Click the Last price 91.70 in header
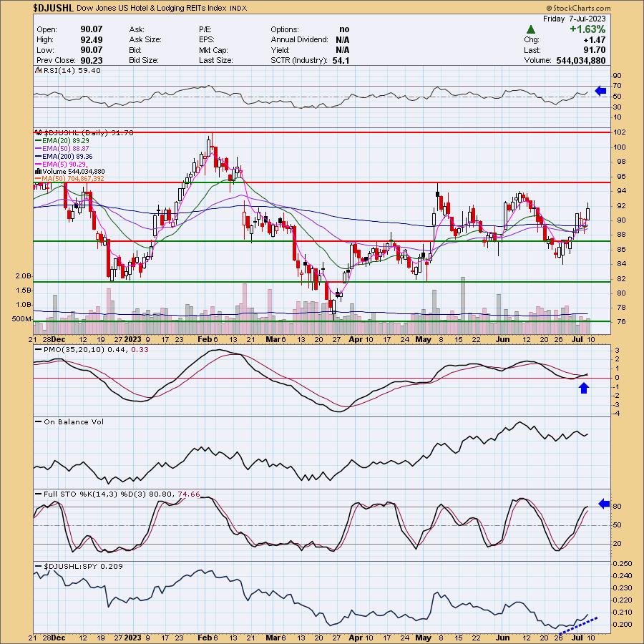644x644 pixels. [x=595, y=49]
